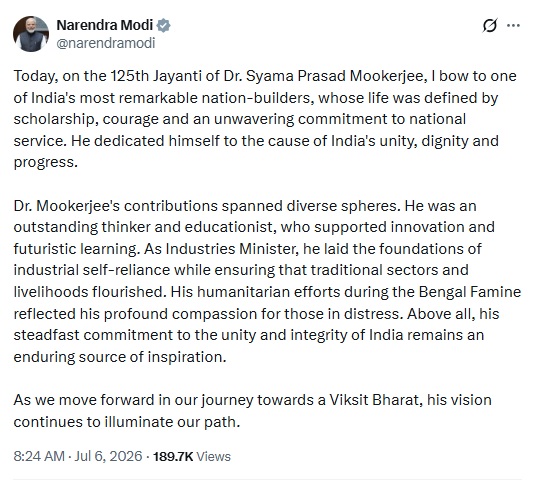
Task: Click the word Views after the count
Action: [x=214, y=456]
